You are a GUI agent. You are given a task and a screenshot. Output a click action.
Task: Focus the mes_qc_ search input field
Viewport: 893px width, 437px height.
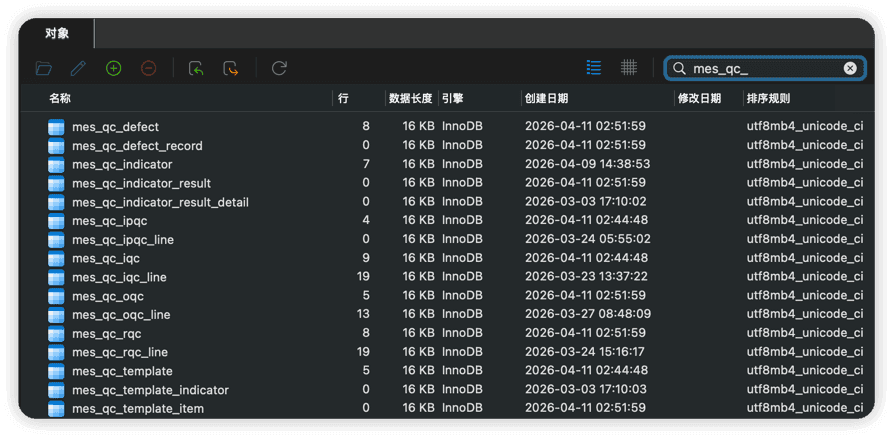[762, 68]
